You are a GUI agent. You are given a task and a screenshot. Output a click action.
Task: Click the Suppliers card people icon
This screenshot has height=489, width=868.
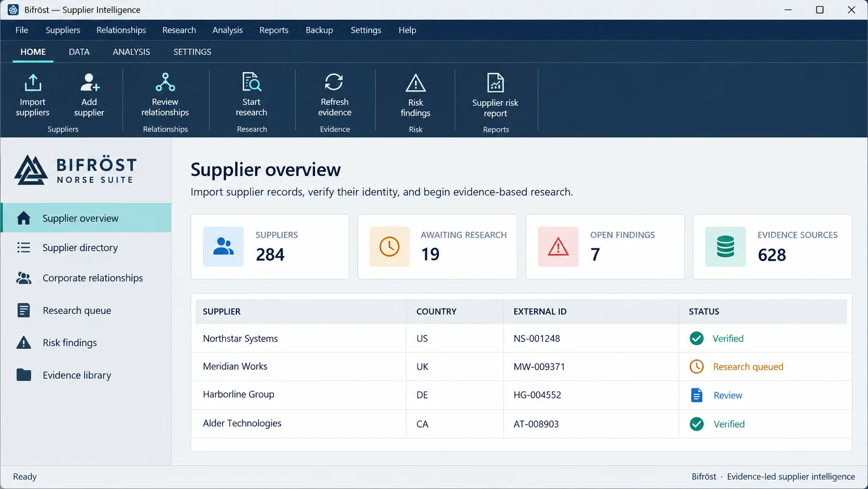223,246
